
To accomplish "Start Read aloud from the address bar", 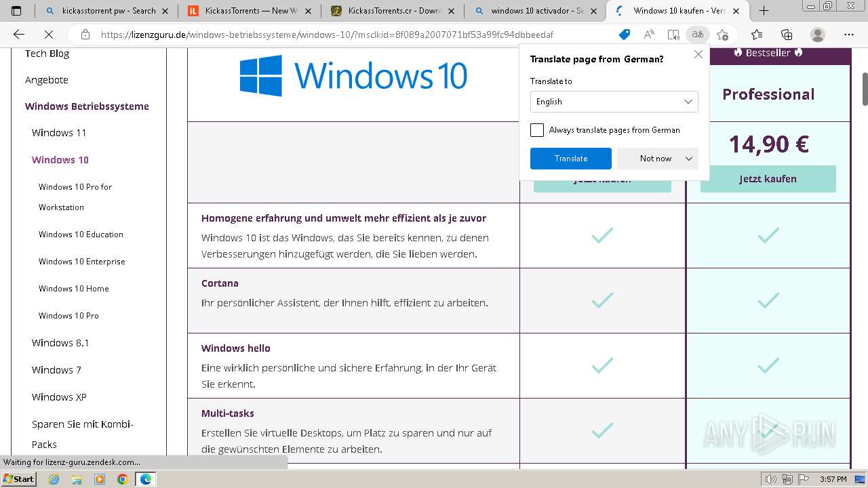I will click(649, 35).
